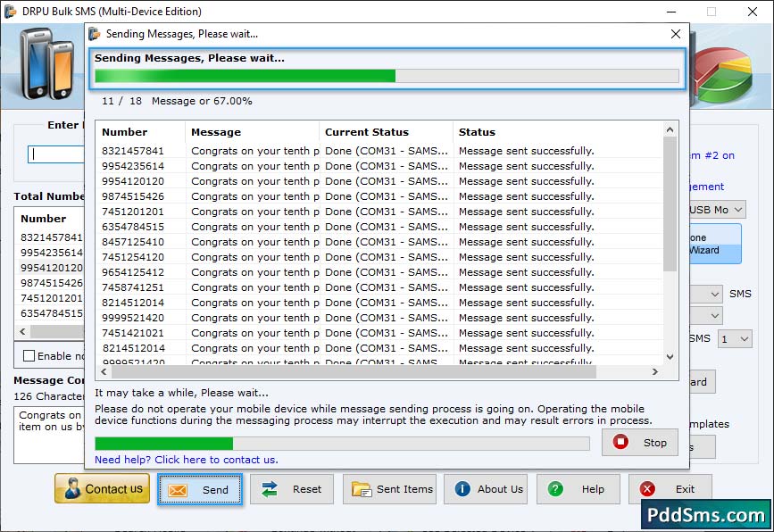774x532 pixels.
Task: Click scroll down arrow of message list
Action: tap(670, 357)
